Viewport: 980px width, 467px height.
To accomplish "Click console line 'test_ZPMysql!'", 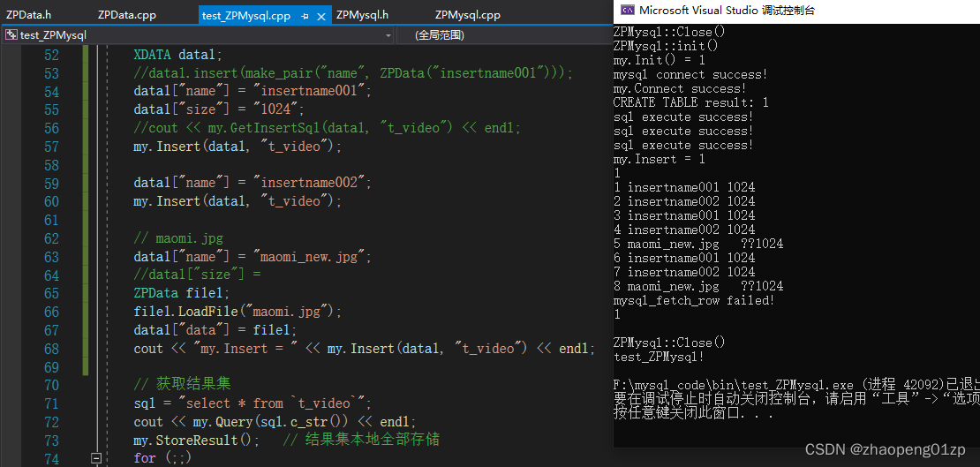I will (x=660, y=357).
